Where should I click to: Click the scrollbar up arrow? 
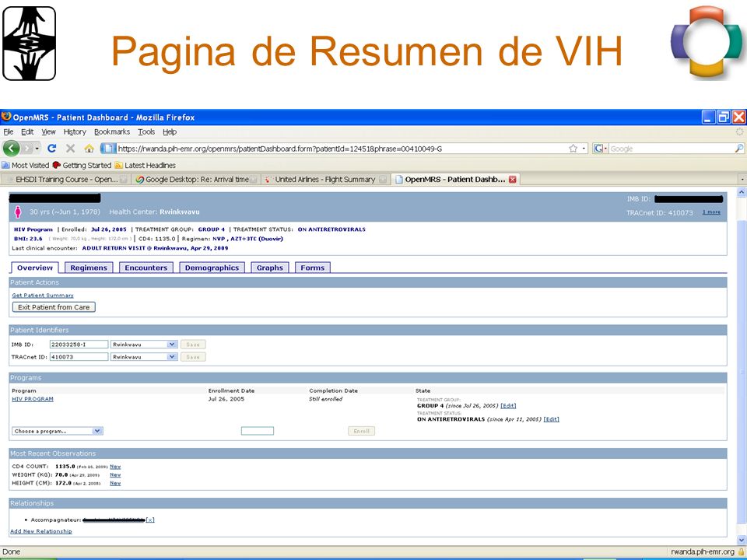[742, 192]
